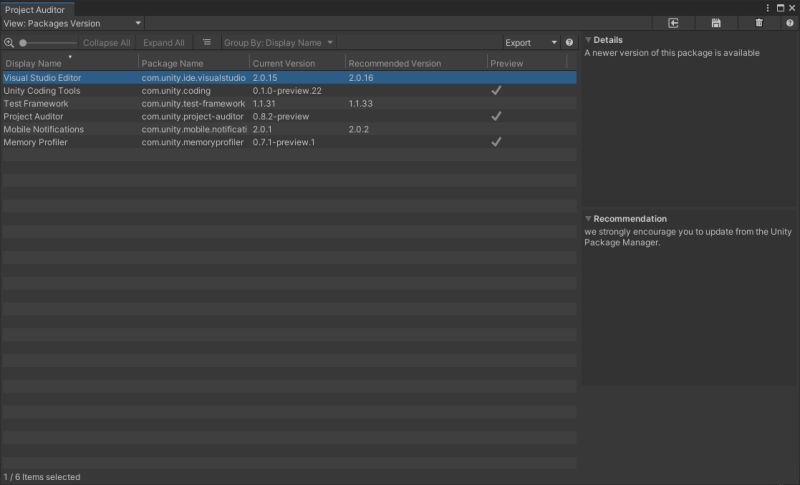Close the Project Auditor window
This screenshot has height=485, width=800.
coord(792,8)
